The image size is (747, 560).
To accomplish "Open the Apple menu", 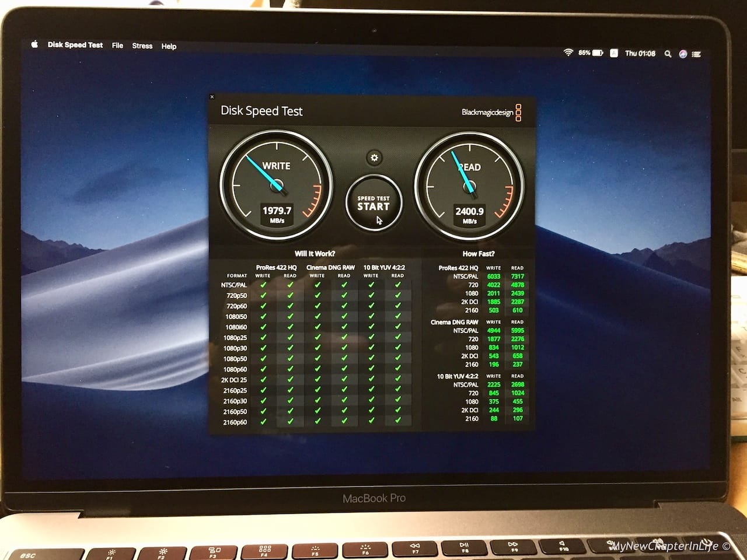I will (x=35, y=45).
